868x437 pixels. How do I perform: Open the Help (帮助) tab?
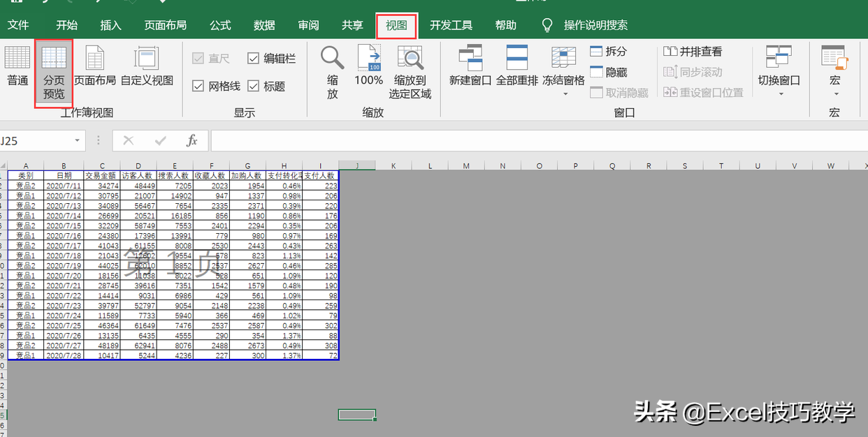point(506,25)
